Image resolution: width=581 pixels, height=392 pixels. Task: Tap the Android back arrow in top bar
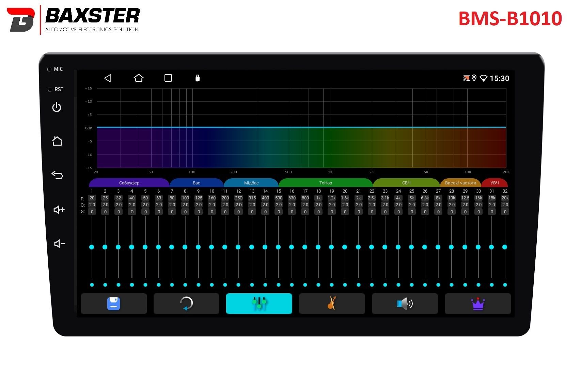click(108, 78)
